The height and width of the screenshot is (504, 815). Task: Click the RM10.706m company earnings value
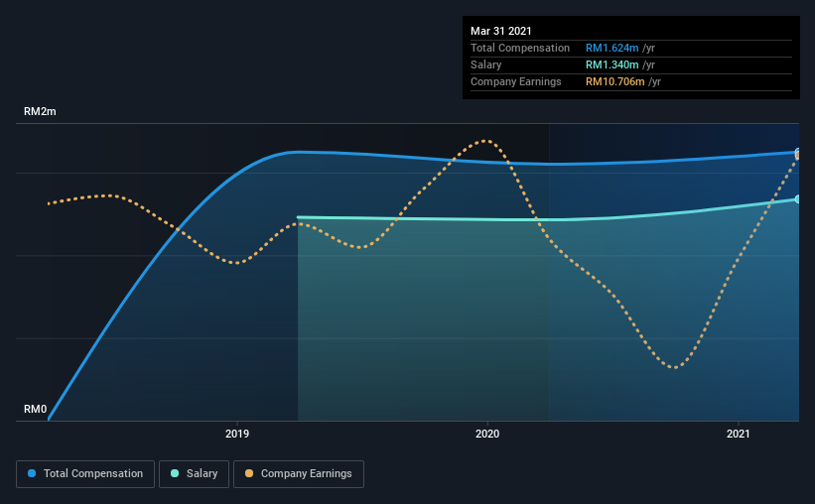(x=615, y=81)
